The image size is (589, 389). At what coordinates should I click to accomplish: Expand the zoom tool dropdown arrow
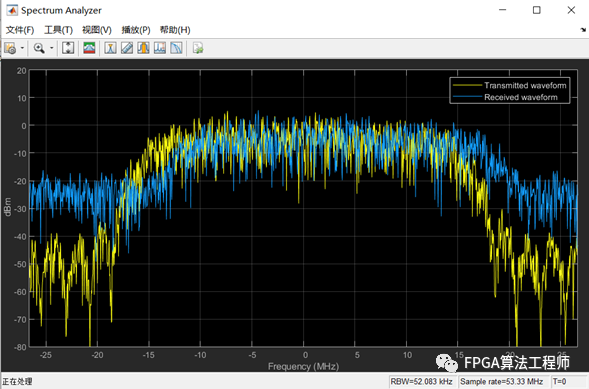pos(51,48)
